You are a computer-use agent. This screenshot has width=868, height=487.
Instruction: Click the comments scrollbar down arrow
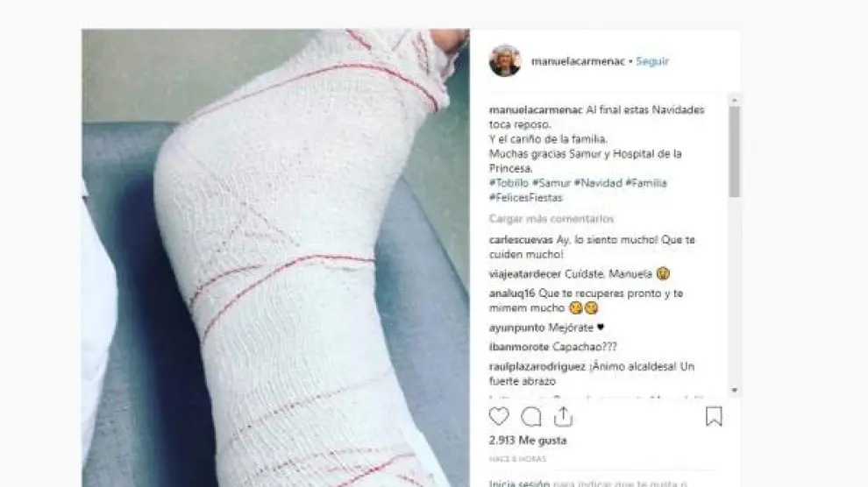tap(735, 391)
